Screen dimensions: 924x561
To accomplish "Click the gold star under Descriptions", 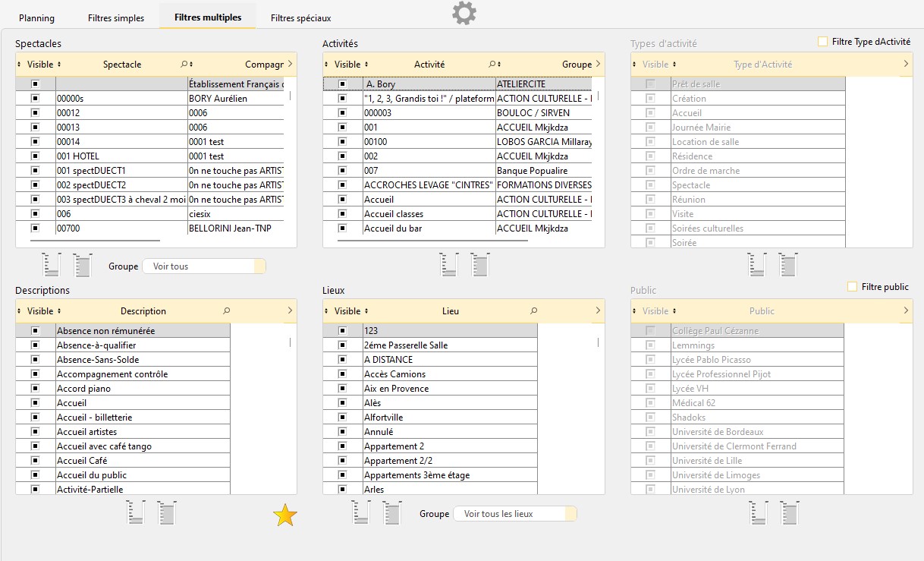I will (285, 515).
